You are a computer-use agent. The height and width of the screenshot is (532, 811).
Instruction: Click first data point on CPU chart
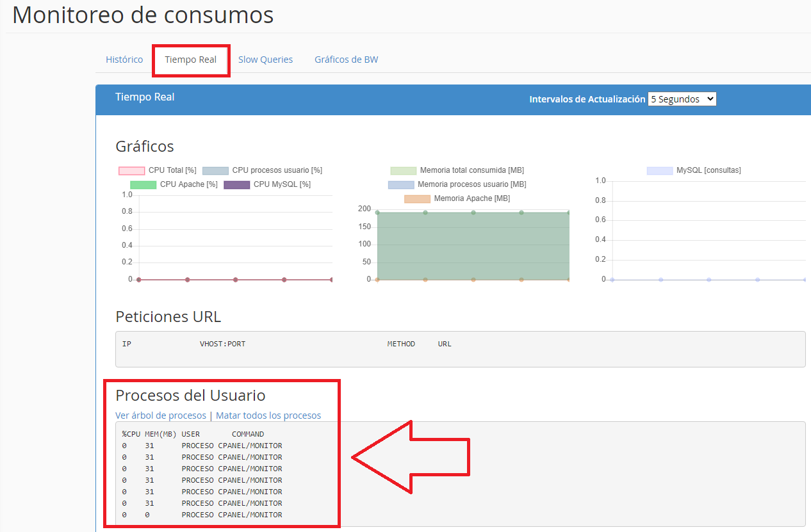[139, 280]
